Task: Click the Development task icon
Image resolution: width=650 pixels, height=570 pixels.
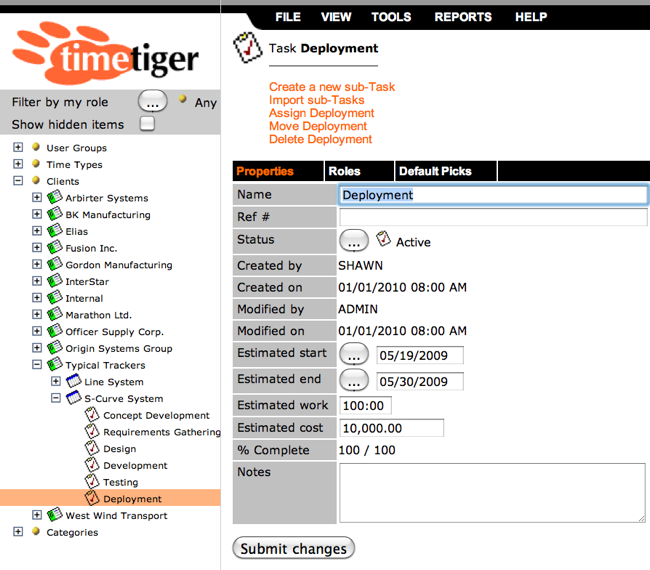Action: 92,464
